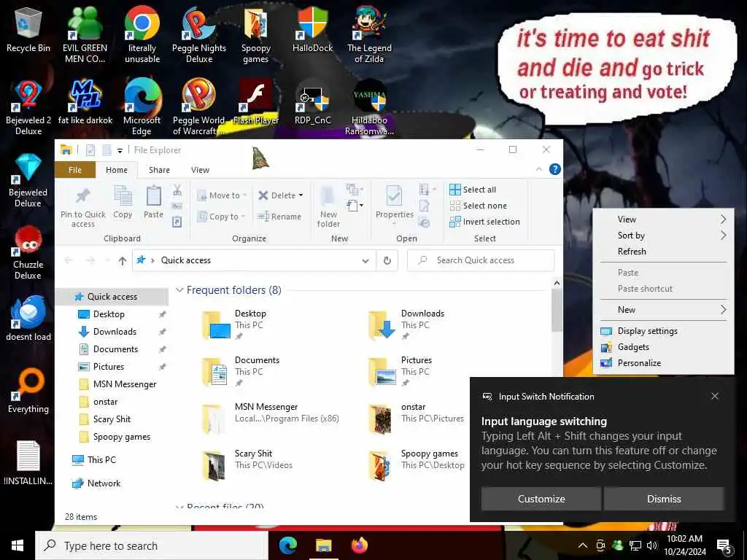Collapse the Frequent folders section
747x560 pixels.
point(179,290)
